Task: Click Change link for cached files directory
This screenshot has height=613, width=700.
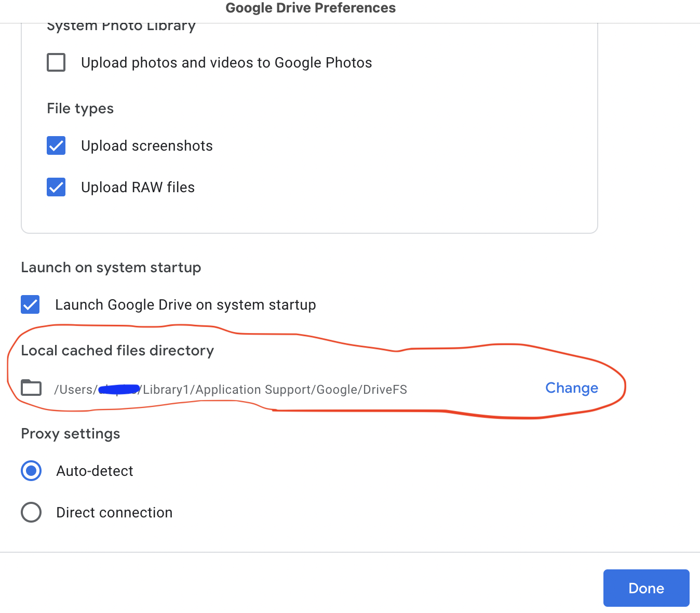Action: point(572,388)
